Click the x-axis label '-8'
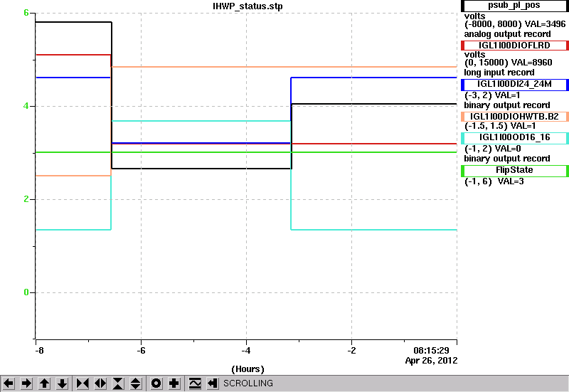The height and width of the screenshot is (392, 569). click(x=39, y=351)
